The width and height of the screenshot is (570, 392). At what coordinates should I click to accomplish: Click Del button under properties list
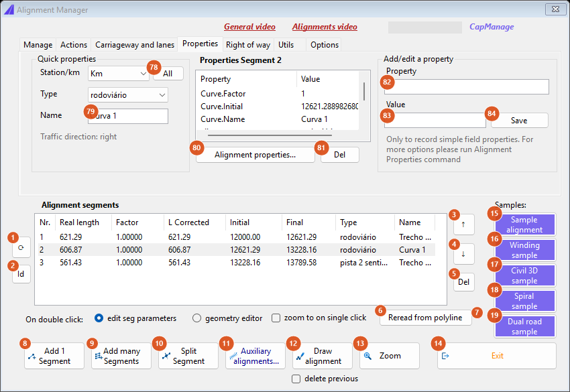coord(339,155)
